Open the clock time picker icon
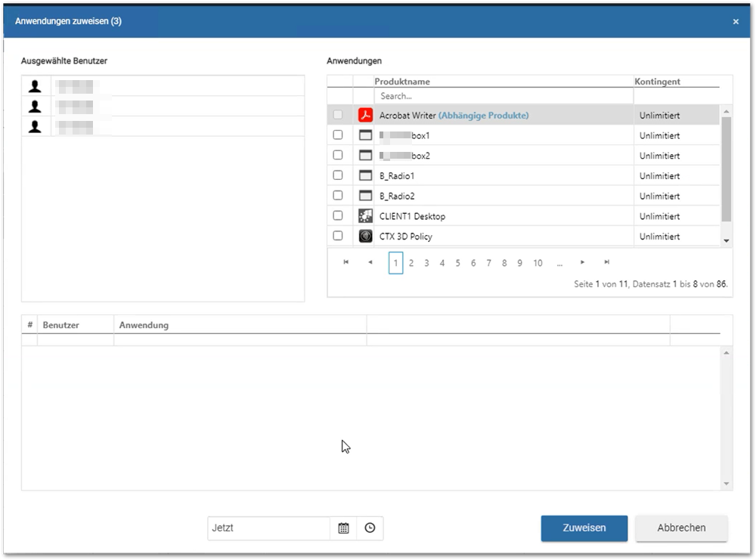Screen dimensions: 756x560 click(370, 528)
